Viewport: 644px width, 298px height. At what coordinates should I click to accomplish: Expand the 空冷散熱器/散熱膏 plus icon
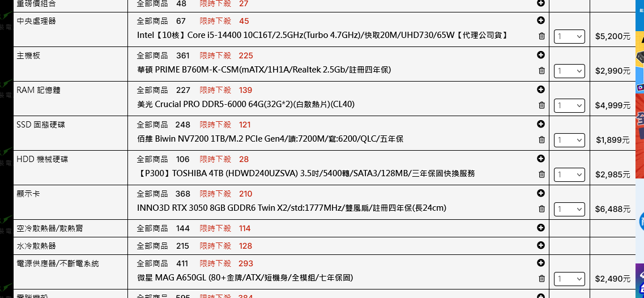(540, 227)
